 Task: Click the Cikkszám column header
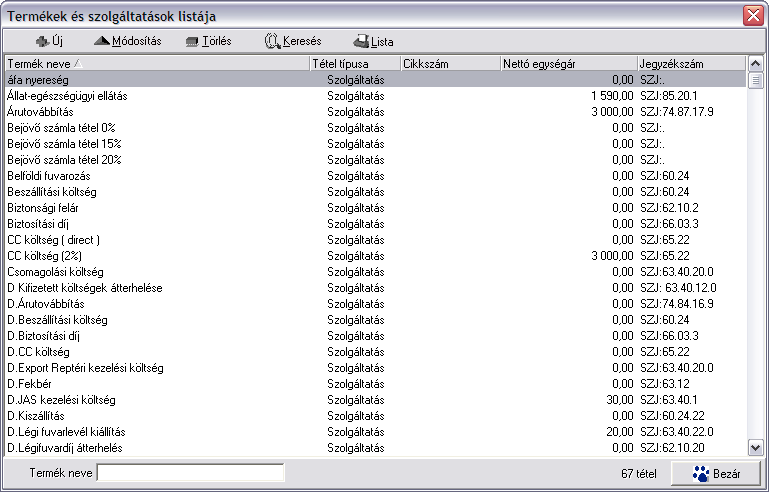451,64
